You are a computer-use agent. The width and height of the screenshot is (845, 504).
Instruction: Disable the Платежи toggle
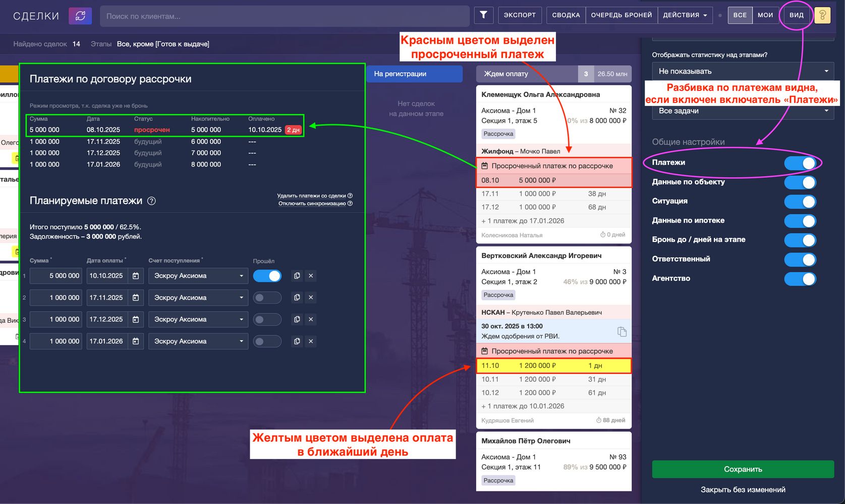pyautogui.click(x=800, y=163)
